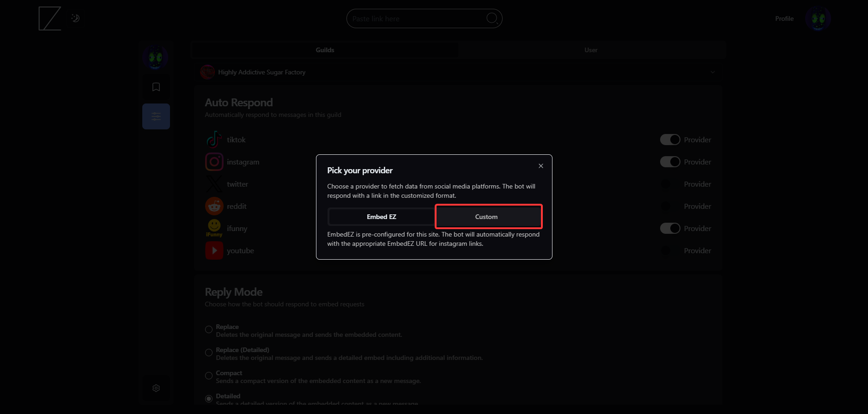Click the search magnifier icon
The image size is (868, 414).
click(492, 18)
